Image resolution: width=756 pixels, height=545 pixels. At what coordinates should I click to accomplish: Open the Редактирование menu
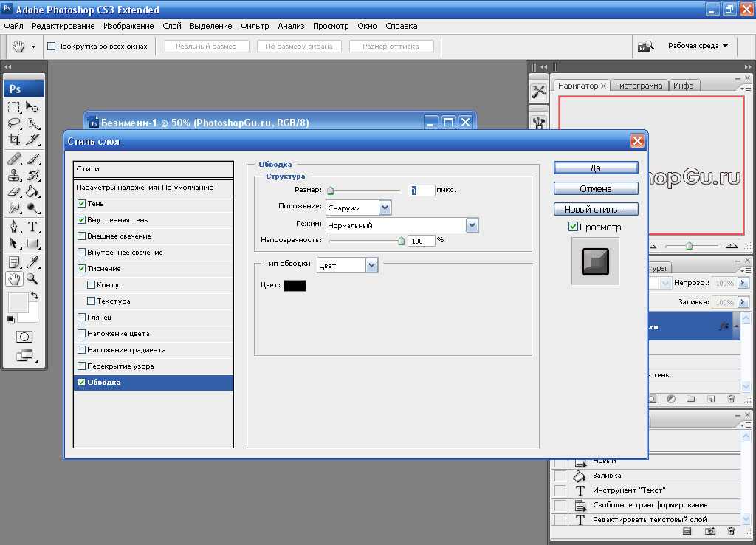pos(63,26)
